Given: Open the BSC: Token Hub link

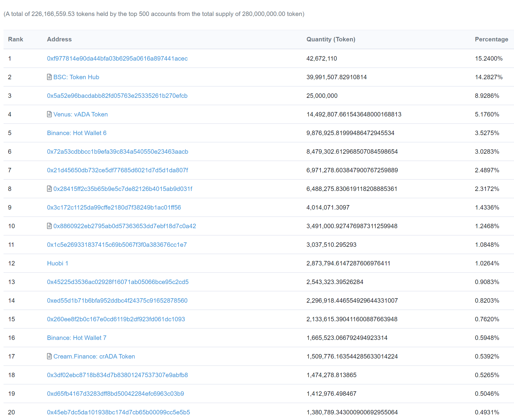Looking at the screenshot, I should [76, 77].
